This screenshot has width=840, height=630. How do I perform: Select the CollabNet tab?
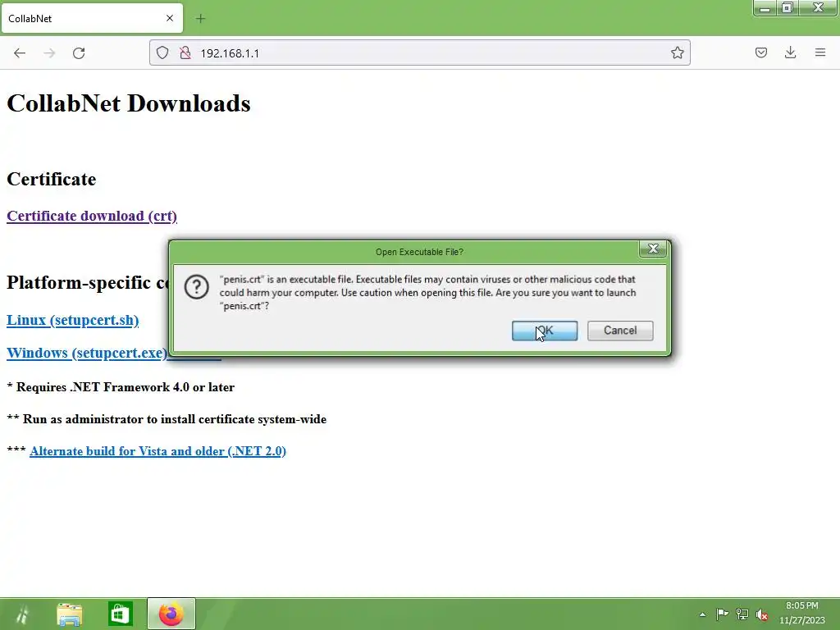(92, 18)
